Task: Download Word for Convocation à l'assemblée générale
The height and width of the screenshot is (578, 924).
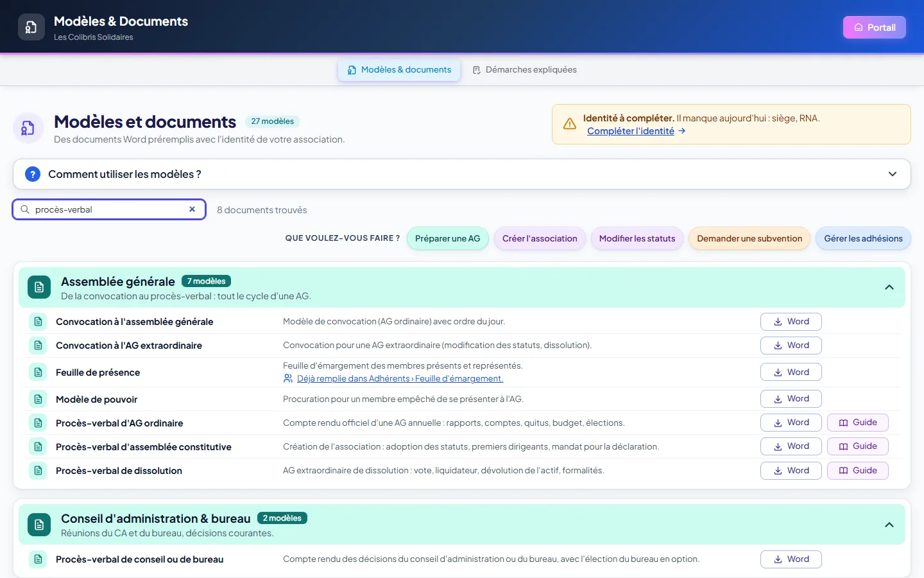Action: point(791,322)
